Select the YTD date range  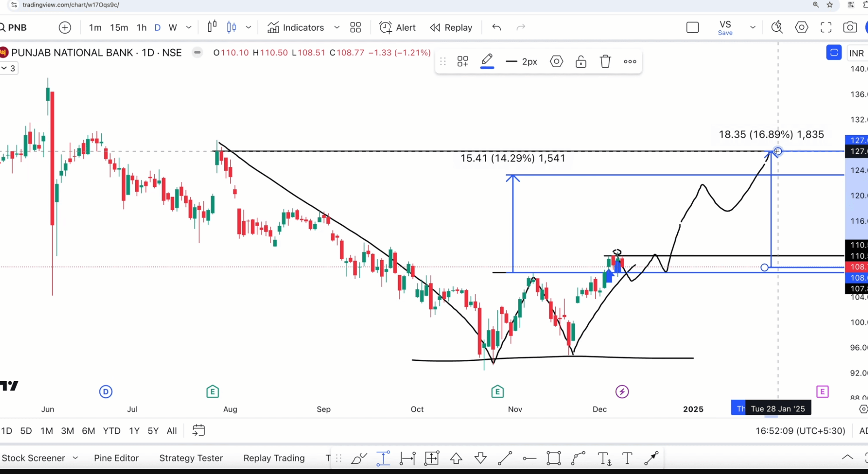[x=112, y=431]
